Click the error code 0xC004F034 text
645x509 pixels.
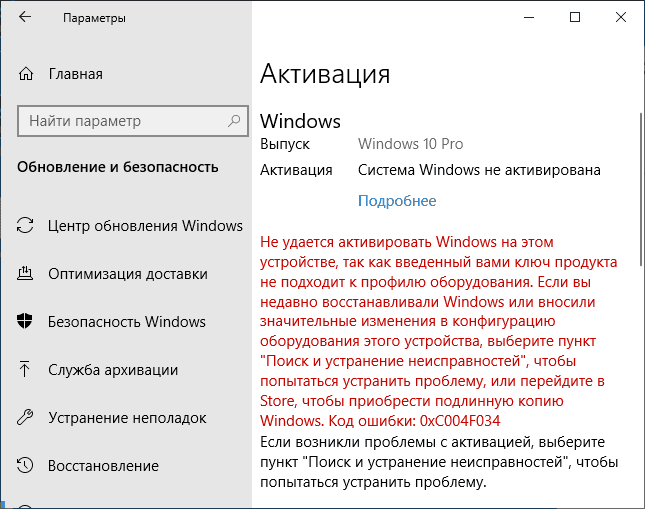460,421
